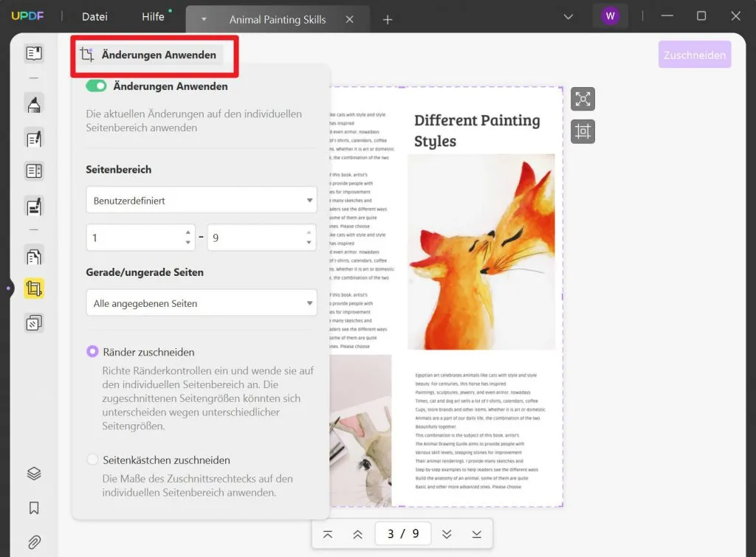Switch to Animal Painting Skills tab
Screen dimensions: 756x557
coord(278,20)
